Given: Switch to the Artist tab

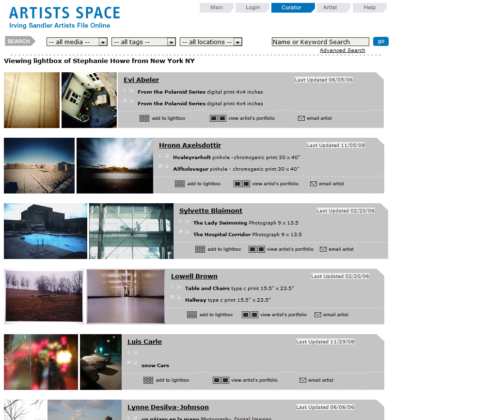Looking at the screenshot, I should pos(330,8).
